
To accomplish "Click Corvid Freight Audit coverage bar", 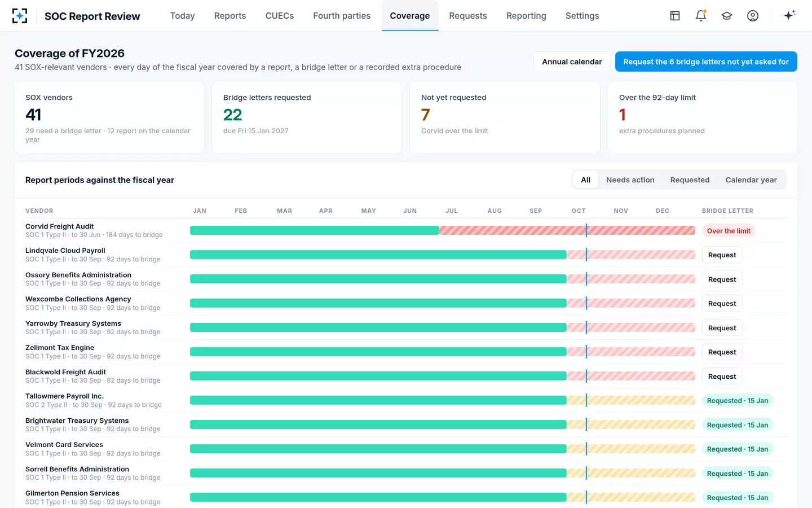I will tap(443, 230).
